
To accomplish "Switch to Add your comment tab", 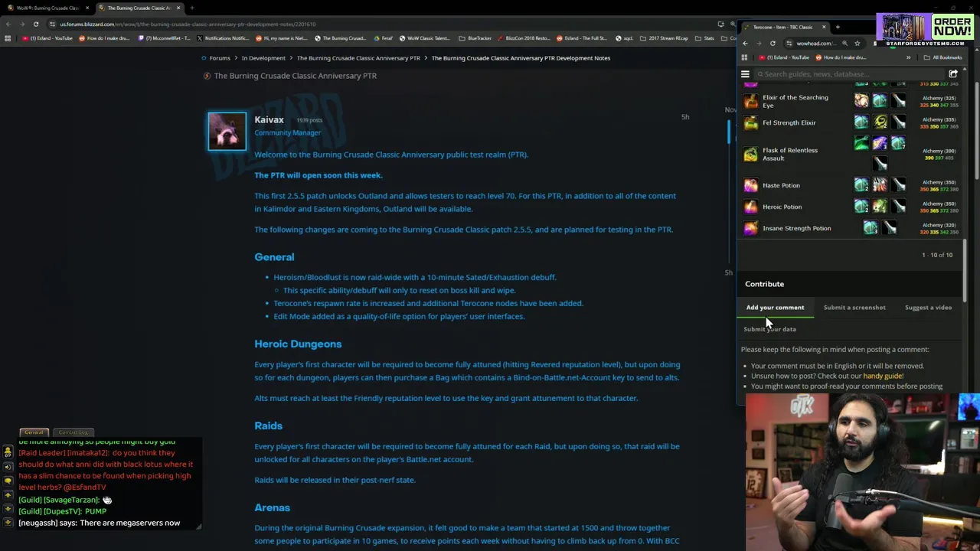I will [776, 308].
